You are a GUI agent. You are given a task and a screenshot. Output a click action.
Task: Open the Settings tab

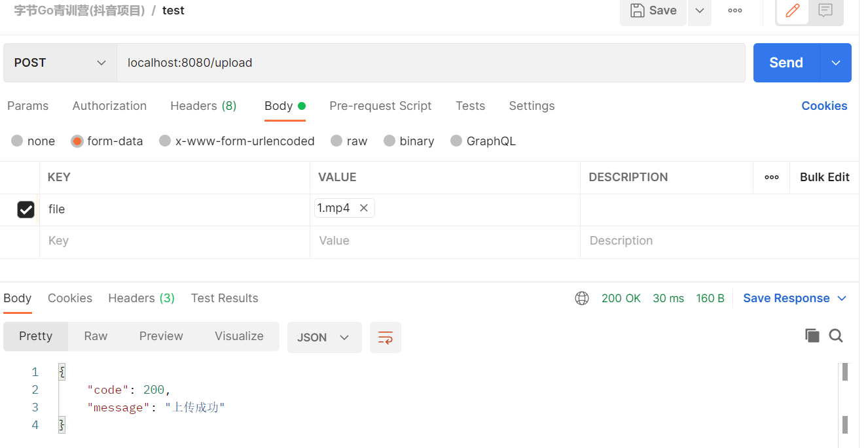(532, 106)
